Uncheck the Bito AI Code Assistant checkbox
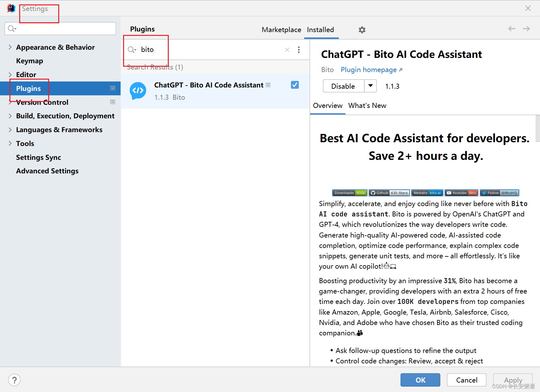This screenshot has width=540, height=392. (x=295, y=85)
